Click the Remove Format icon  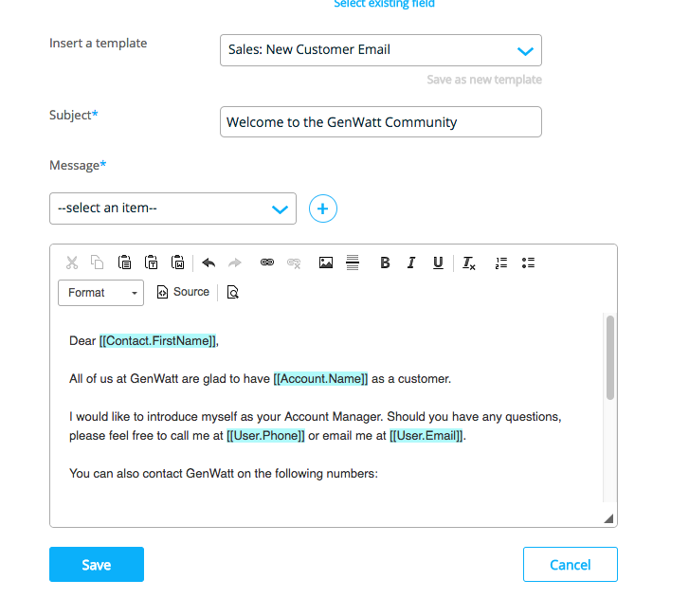(x=469, y=263)
